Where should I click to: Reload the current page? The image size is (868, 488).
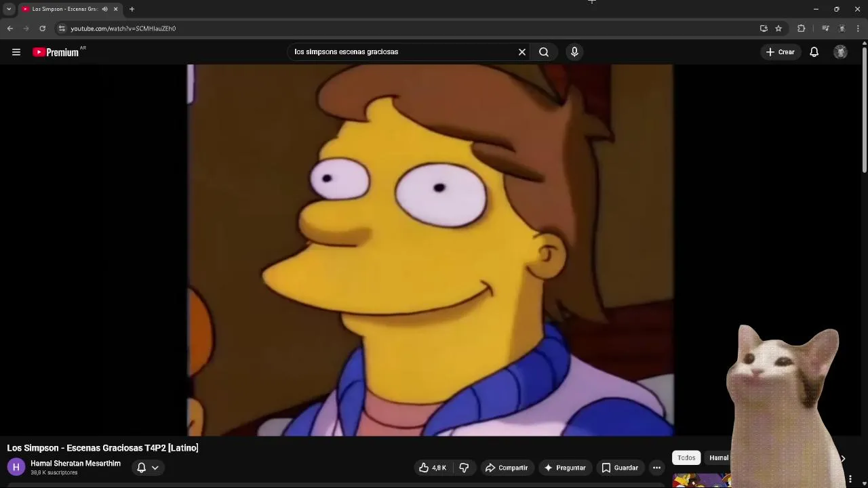(x=42, y=28)
